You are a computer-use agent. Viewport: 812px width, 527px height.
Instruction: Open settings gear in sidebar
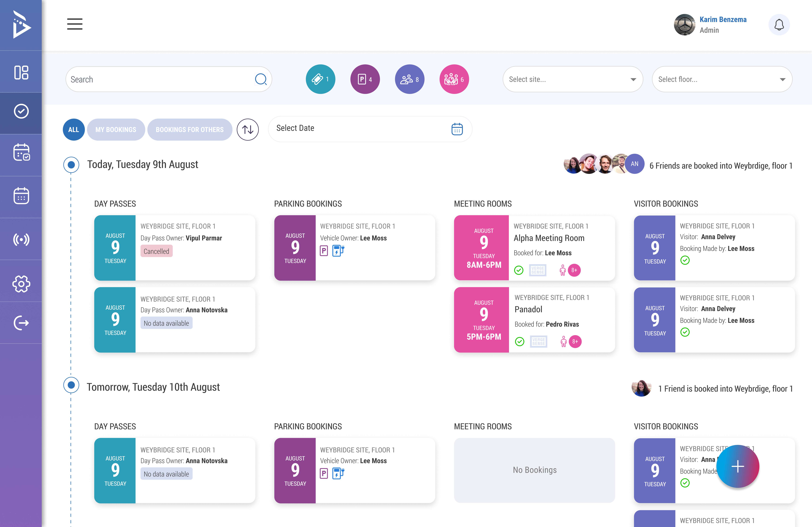pos(21,284)
